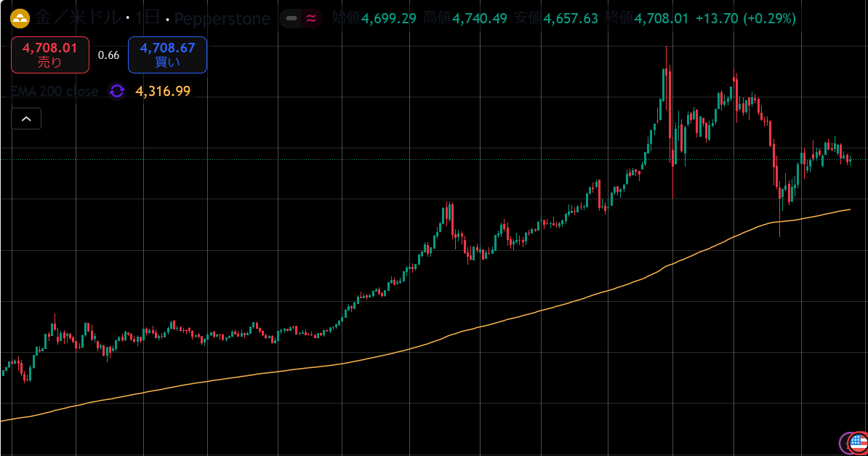Click the orange EMA value 4,316.99

[163, 91]
